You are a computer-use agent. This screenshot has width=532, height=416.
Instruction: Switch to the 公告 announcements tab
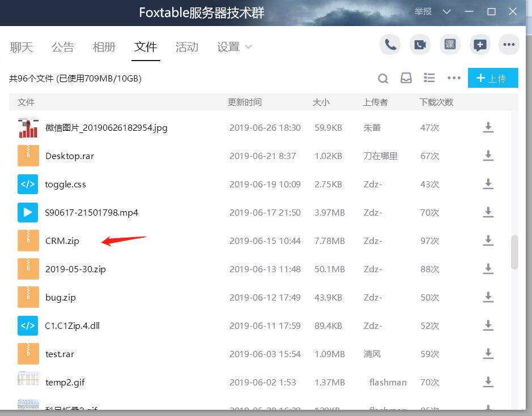point(63,47)
